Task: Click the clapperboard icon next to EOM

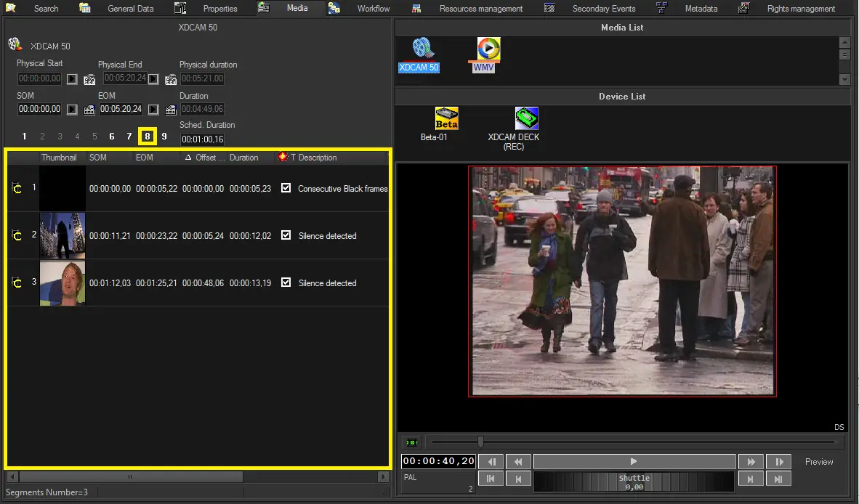Action: pyautogui.click(x=171, y=110)
